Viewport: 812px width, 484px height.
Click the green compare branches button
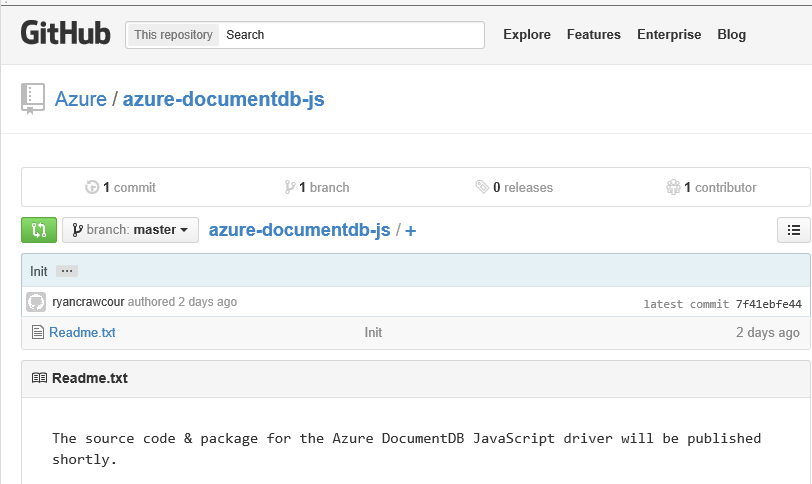38,230
